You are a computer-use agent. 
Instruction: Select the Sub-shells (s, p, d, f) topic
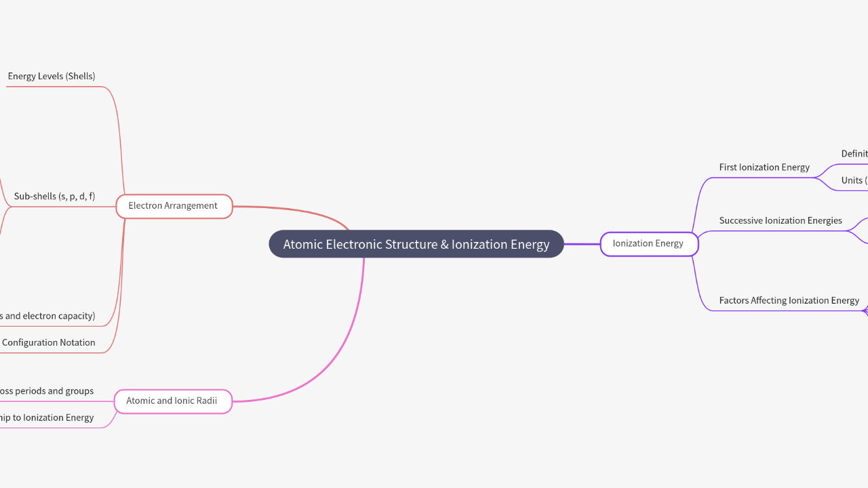tap(54, 197)
